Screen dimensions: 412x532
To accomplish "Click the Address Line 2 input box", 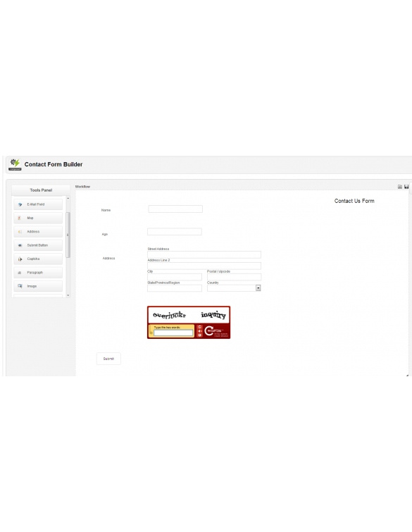I will pyautogui.click(x=204, y=266).
